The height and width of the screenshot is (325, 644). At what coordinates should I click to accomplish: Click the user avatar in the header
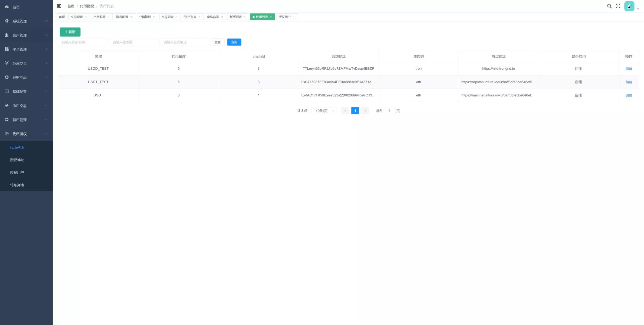(x=629, y=6)
